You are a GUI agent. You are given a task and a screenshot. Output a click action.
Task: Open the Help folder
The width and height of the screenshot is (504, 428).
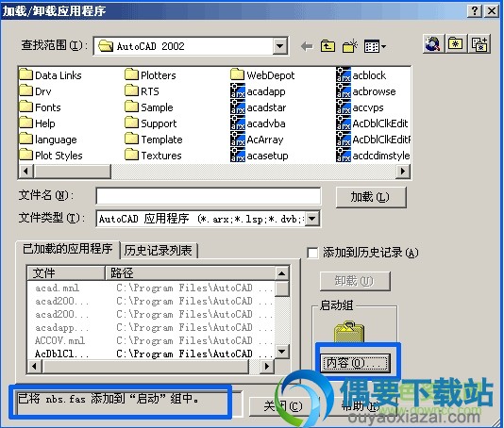click(38, 123)
